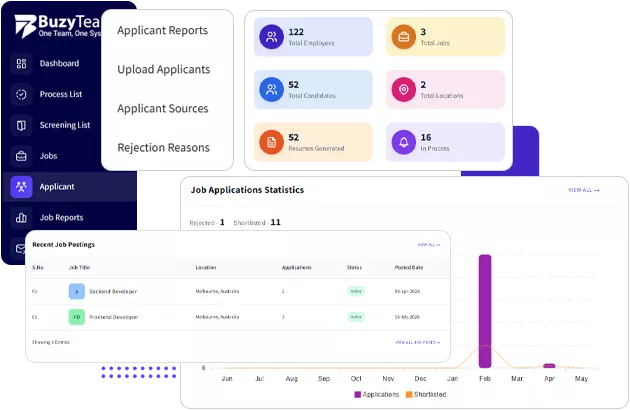Click the posted date of Frontend Developer
630x410 pixels.
click(x=407, y=317)
